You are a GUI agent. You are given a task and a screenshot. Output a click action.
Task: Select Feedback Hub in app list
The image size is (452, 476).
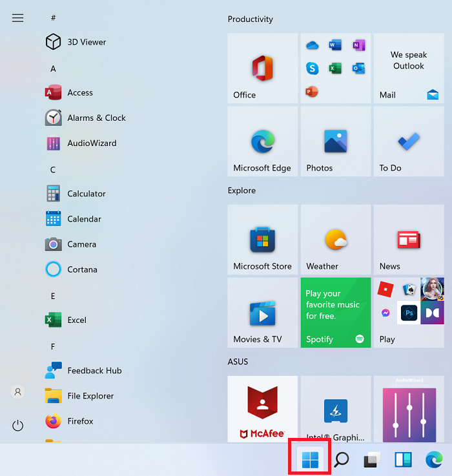83,371
